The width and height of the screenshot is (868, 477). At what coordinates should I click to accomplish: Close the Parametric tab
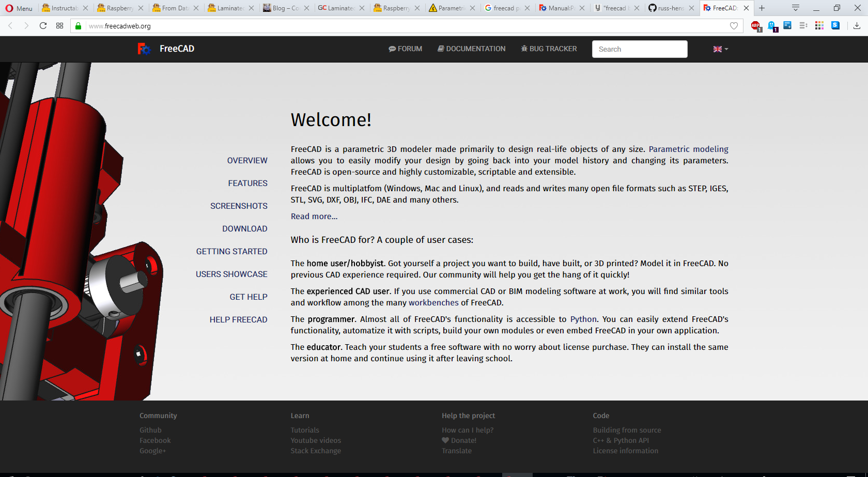click(x=472, y=8)
